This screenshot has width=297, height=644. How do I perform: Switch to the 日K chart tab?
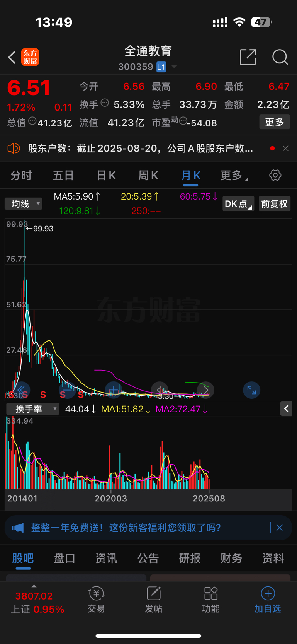tap(106, 176)
